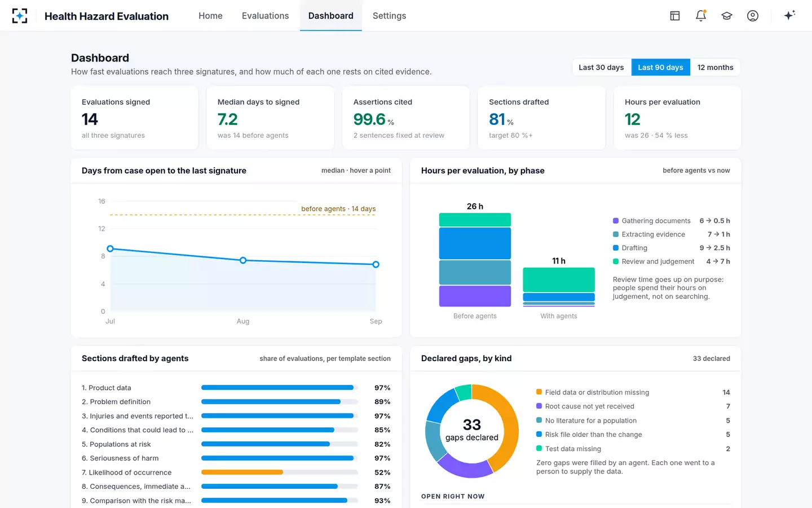Open the sparkle AI assistant icon
This screenshot has width=812, height=508.
[x=789, y=15]
